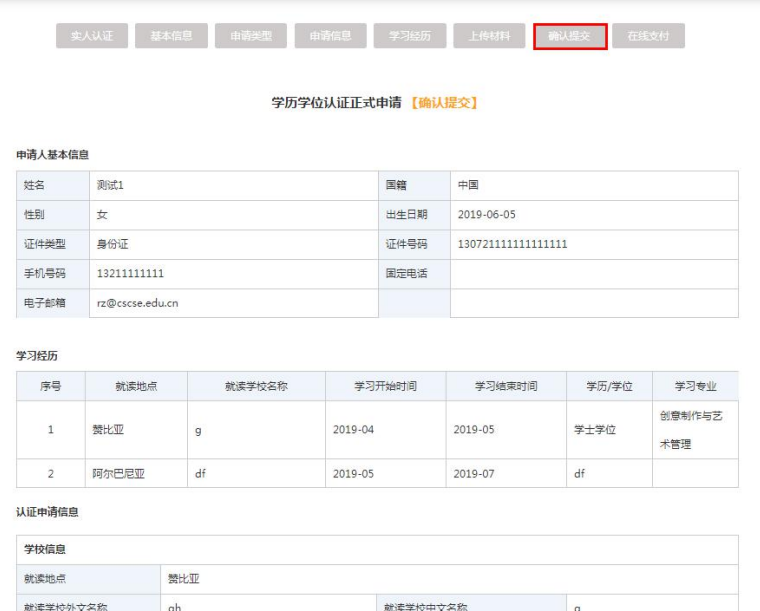This screenshot has width=760, height=611.
Task: Click the empty 固定电话 value cell
Action: 594,273
